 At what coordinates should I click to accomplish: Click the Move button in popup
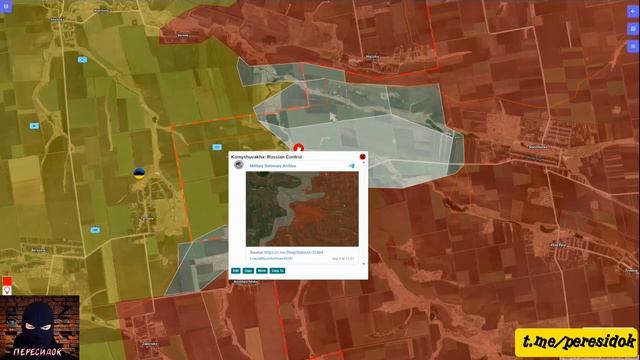(262, 271)
